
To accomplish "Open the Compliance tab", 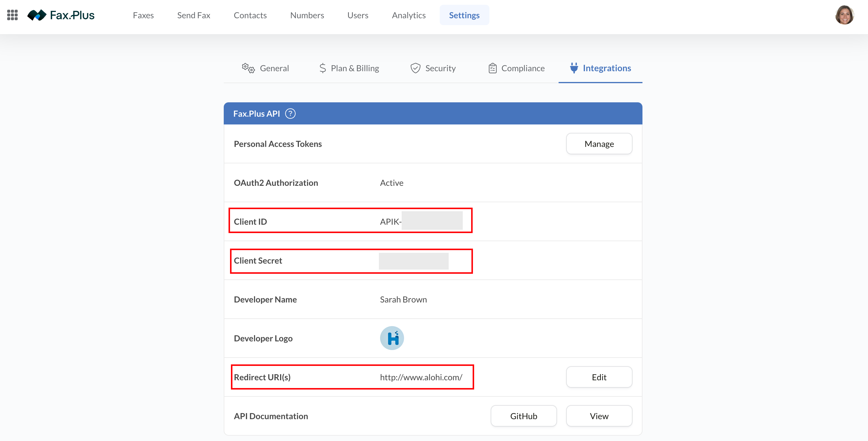I will click(516, 68).
